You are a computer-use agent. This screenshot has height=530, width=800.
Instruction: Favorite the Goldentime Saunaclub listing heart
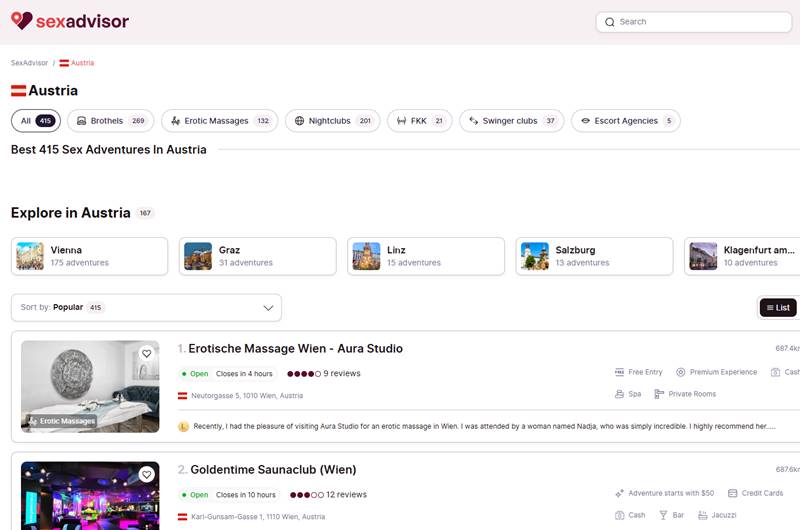(147, 474)
